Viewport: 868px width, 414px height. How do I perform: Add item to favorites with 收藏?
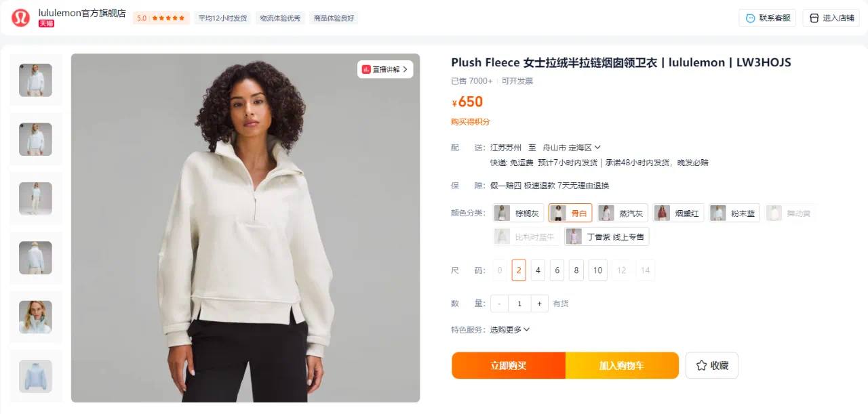[712, 365]
